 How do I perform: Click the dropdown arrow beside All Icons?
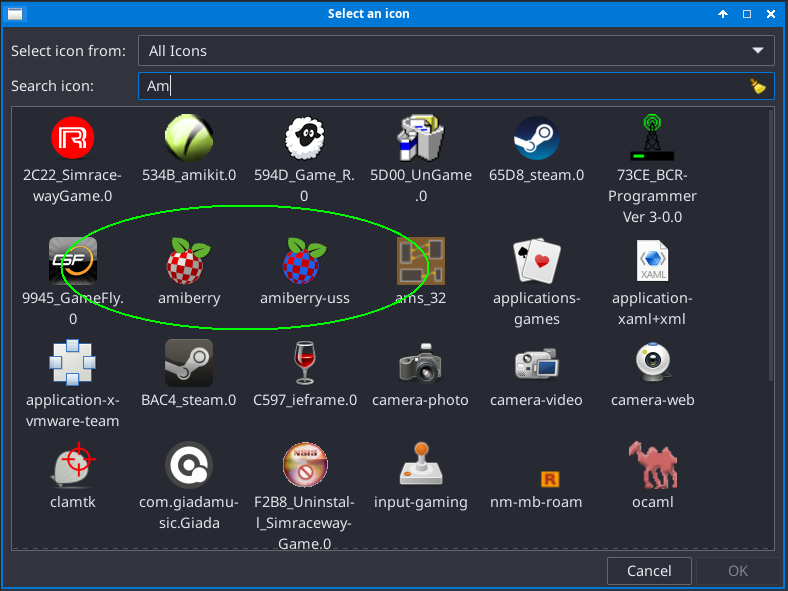757,51
